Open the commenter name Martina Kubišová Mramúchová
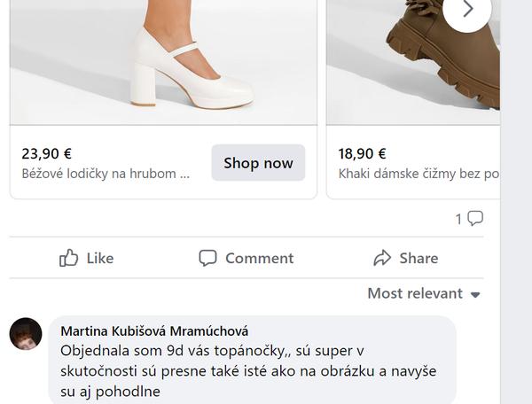The image size is (532, 404). (154, 330)
